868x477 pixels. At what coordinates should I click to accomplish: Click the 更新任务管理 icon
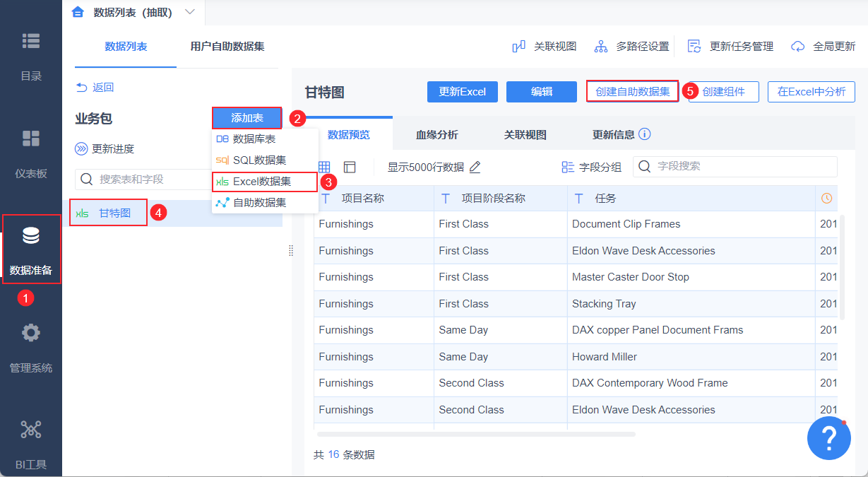coord(694,47)
